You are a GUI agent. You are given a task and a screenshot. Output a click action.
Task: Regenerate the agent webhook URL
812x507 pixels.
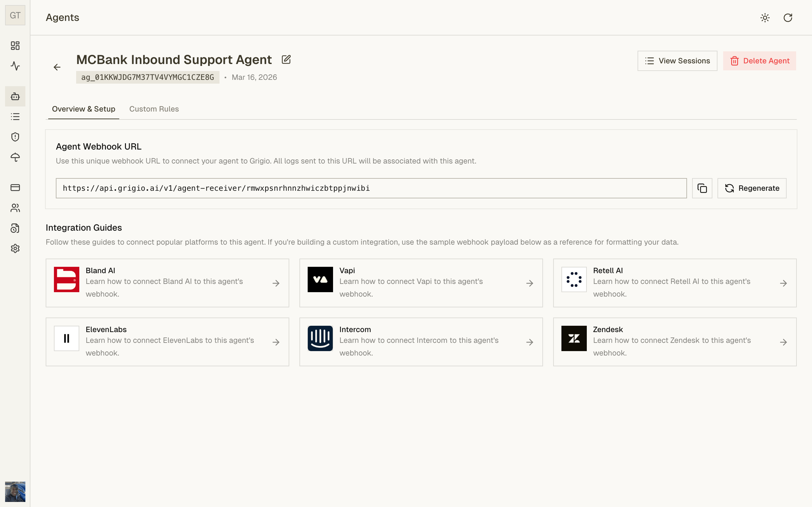pos(752,188)
